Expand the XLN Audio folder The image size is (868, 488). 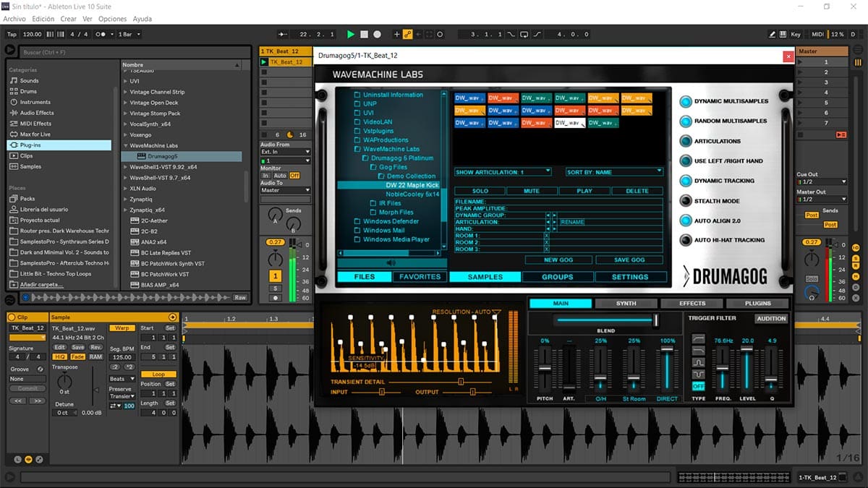(125, 189)
